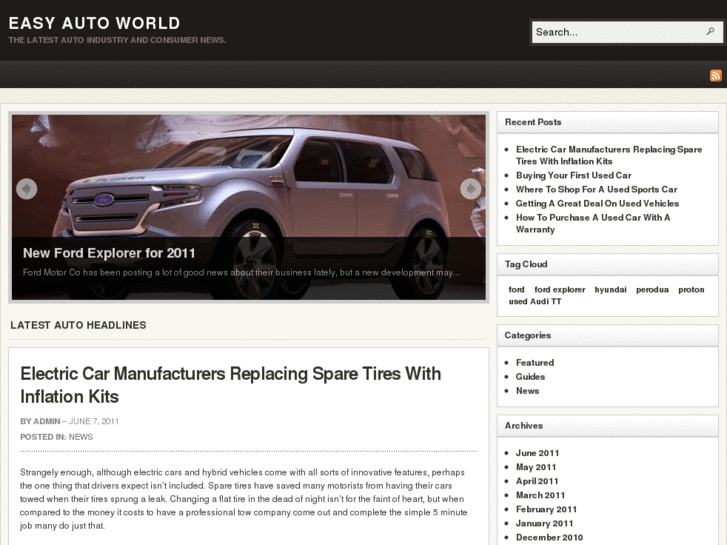Click the search magnifier icon
The width and height of the screenshot is (727, 545).
[710, 32]
